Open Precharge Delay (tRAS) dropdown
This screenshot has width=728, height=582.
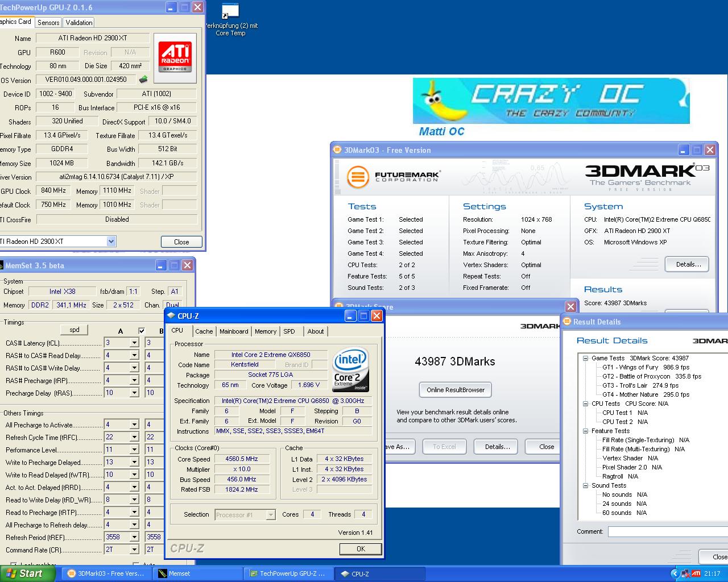click(x=134, y=393)
